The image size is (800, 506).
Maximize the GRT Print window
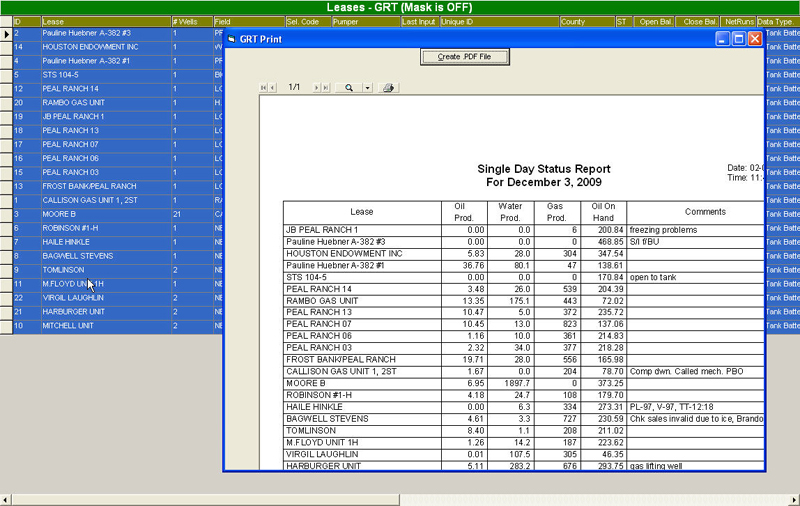739,39
